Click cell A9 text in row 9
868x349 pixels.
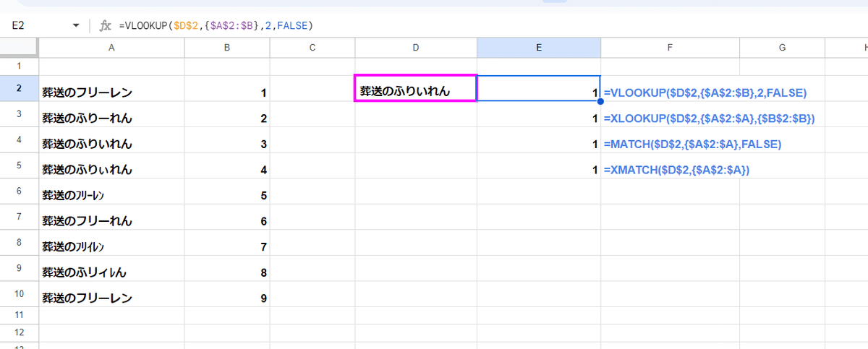tap(111, 269)
